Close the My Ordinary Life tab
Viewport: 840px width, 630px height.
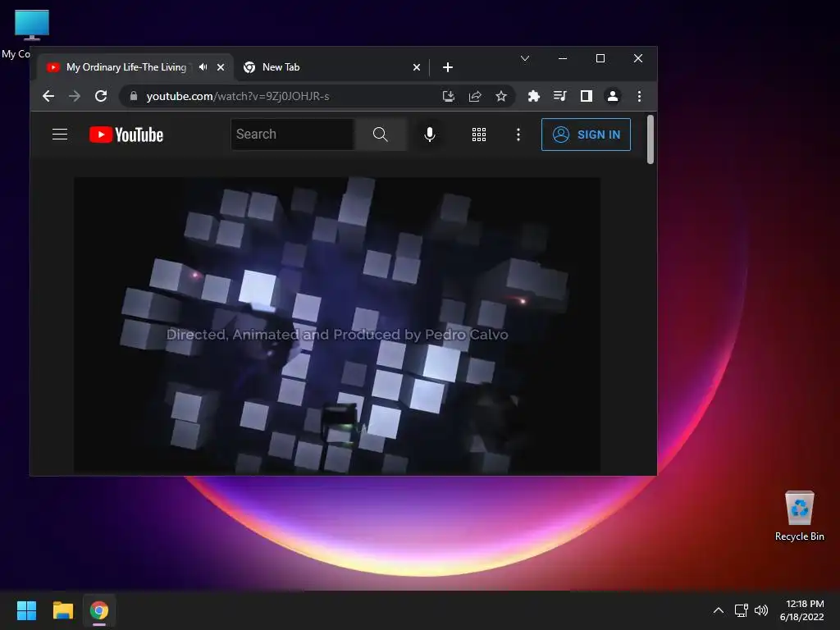(220, 67)
